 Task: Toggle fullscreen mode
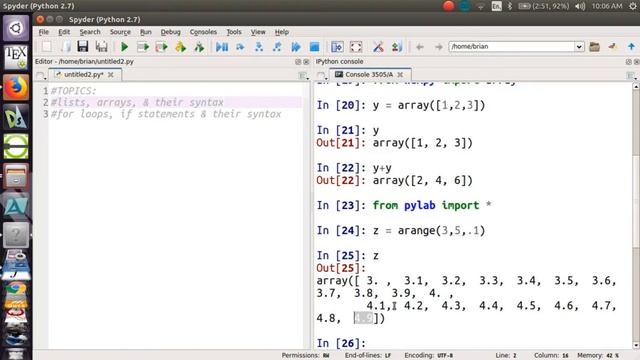[x=356, y=47]
